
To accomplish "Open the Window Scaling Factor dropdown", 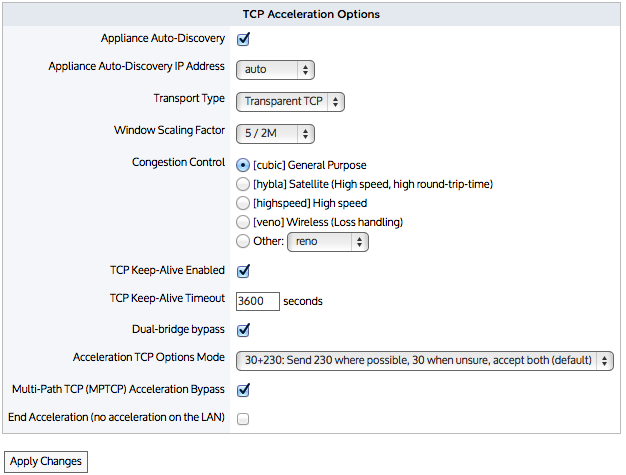I will [275, 132].
